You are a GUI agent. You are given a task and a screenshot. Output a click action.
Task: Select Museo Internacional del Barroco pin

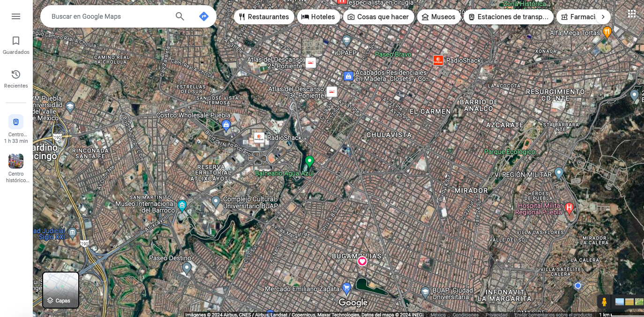[182, 205]
